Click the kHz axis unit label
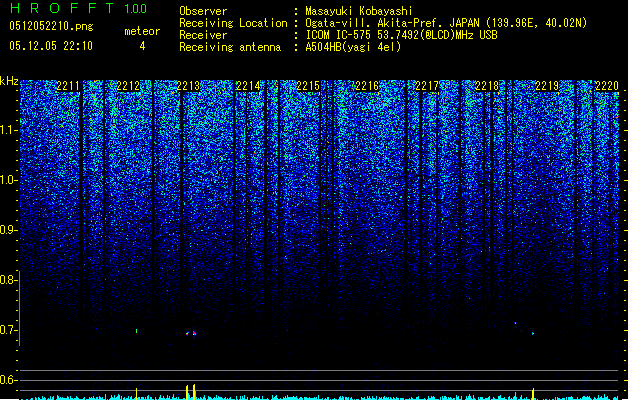The width and height of the screenshot is (629, 400). click(x=9, y=81)
